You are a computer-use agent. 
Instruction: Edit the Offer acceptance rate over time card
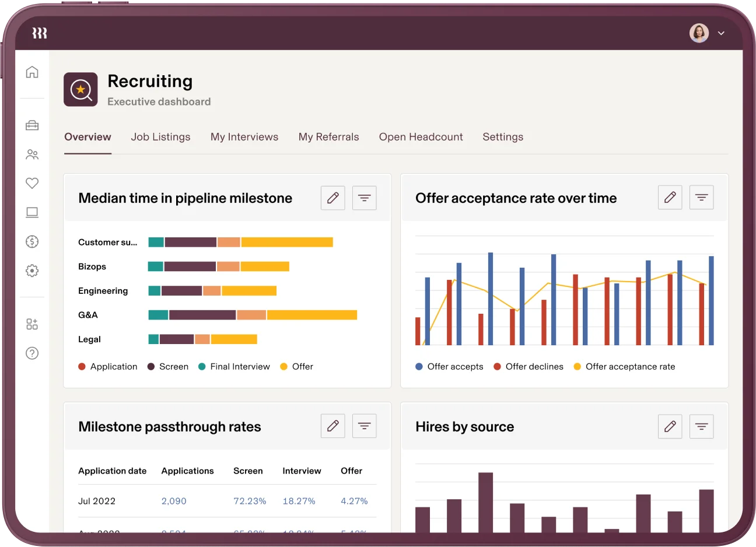[670, 198]
